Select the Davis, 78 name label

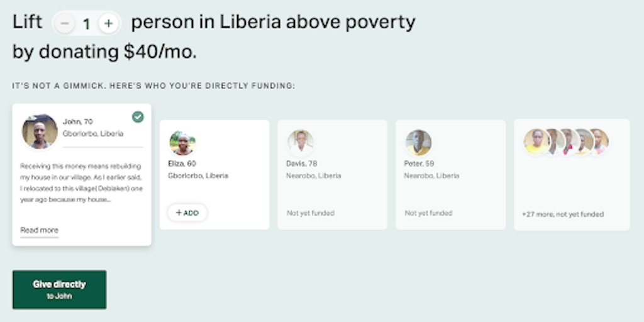pyautogui.click(x=302, y=164)
